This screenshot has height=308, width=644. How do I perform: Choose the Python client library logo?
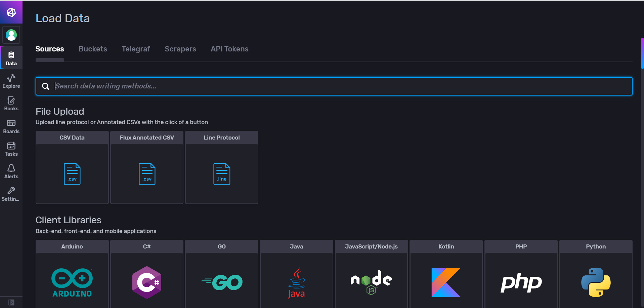click(596, 282)
